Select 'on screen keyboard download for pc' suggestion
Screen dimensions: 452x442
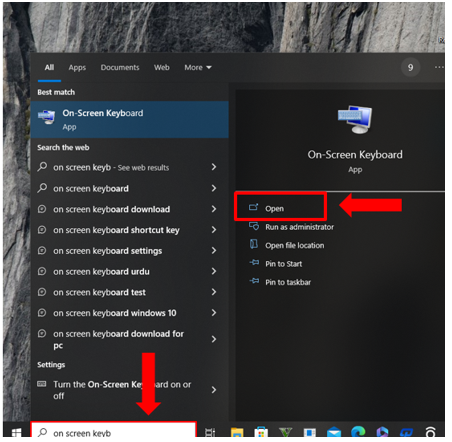coord(130,339)
